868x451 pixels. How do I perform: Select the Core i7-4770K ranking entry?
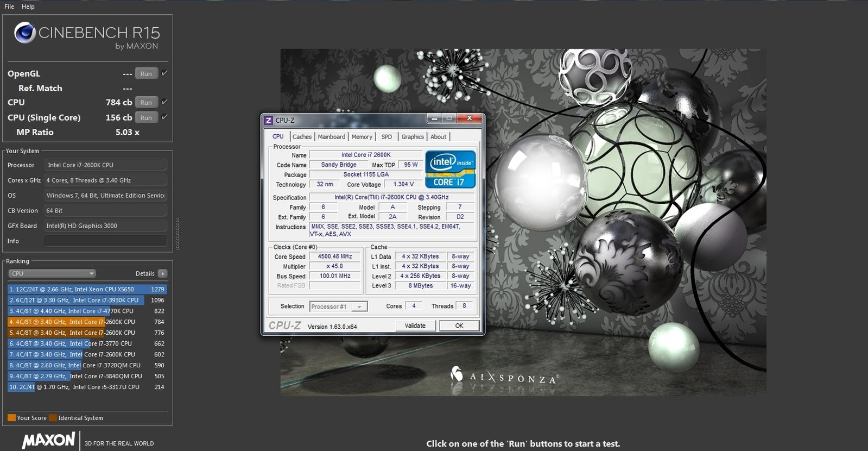(87, 311)
